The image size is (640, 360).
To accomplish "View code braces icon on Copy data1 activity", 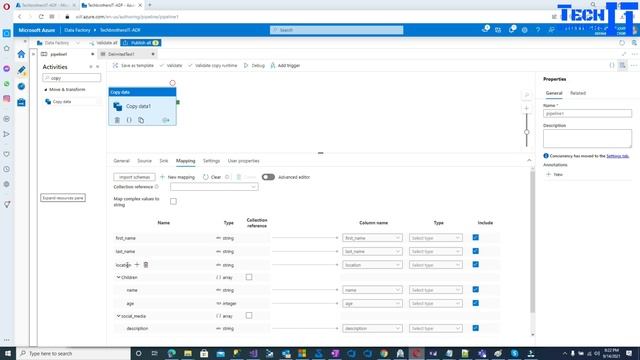I will 129,120.
